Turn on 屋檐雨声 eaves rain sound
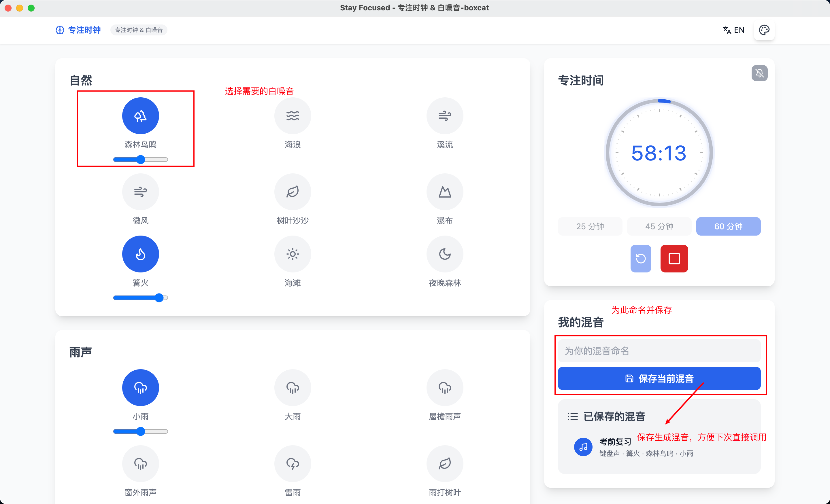The image size is (830, 504). point(445,388)
